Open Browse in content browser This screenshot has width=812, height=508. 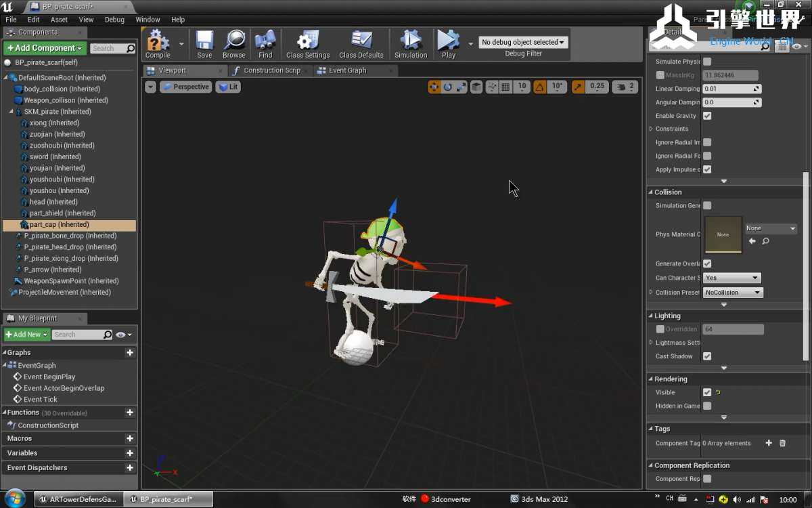(234, 43)
